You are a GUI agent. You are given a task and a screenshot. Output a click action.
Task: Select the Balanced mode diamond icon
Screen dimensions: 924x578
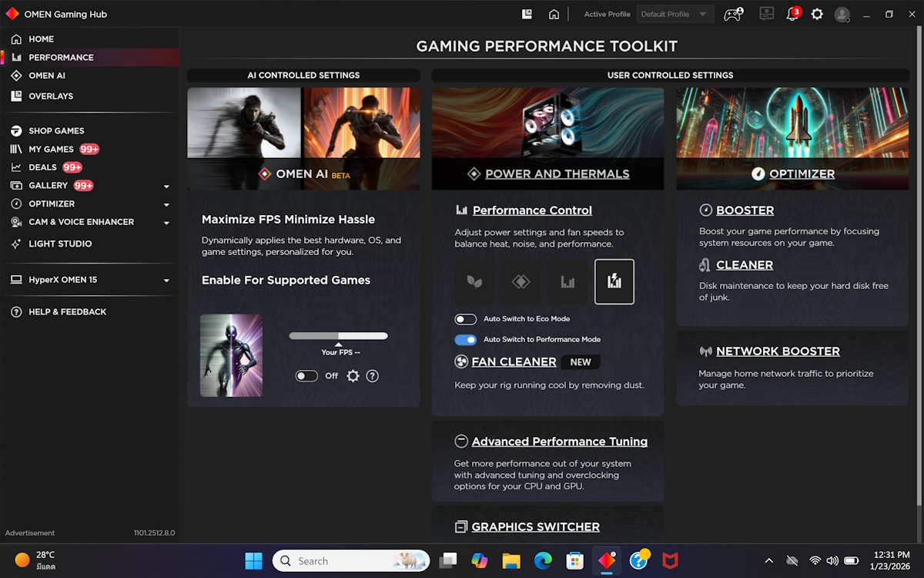[x=521, y=282]
